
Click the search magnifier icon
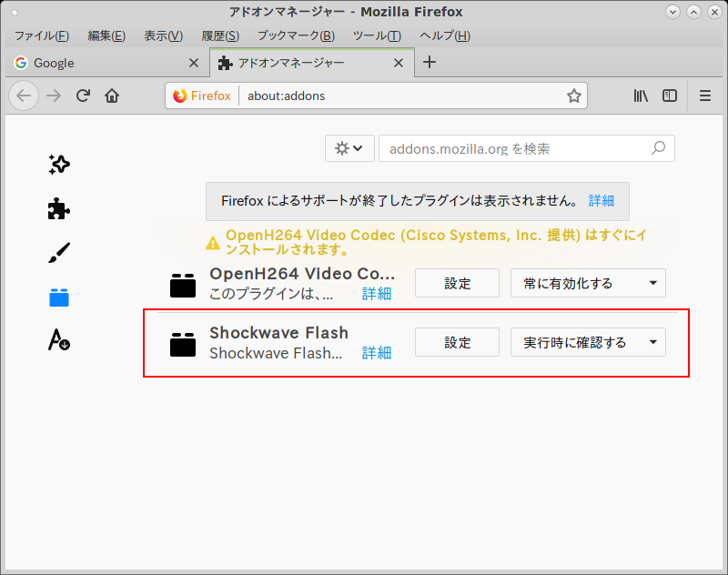click(x=658, y=148)
